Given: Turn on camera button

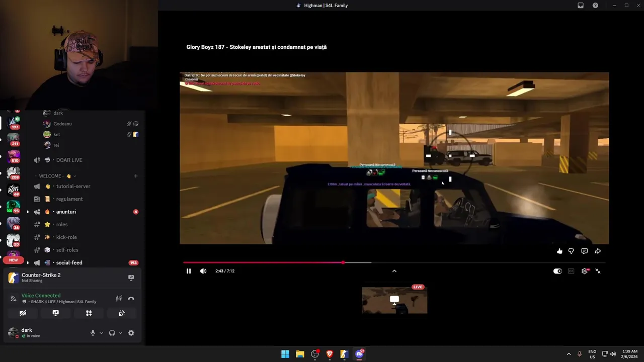Looking at the screenshot, I should click(23, 313).
